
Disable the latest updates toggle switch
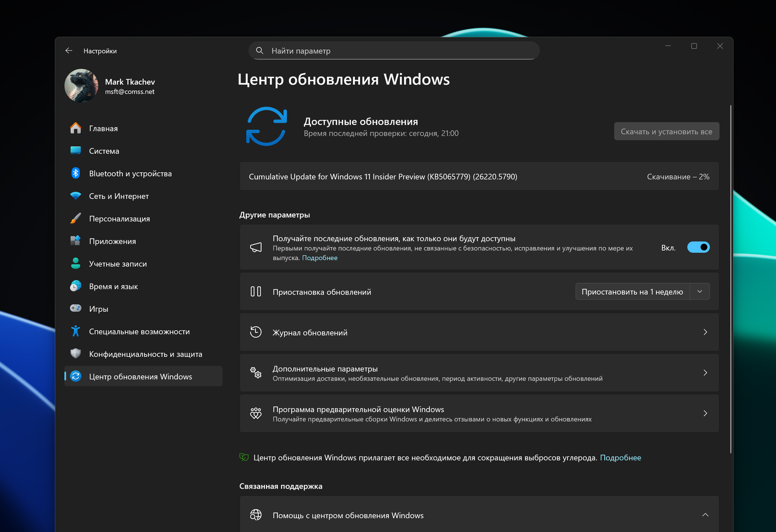click(698, 248)
